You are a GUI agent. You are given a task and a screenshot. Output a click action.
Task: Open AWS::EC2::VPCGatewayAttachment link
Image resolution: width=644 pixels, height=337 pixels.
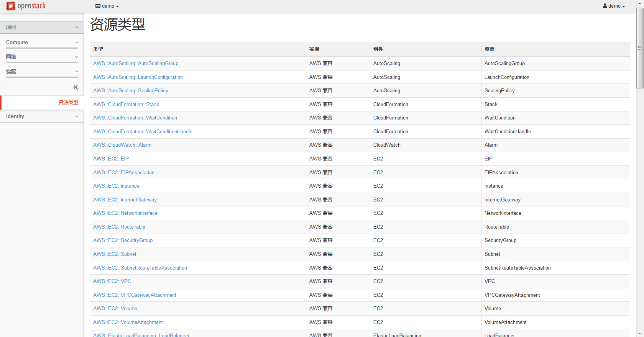[x=135, y=295]
